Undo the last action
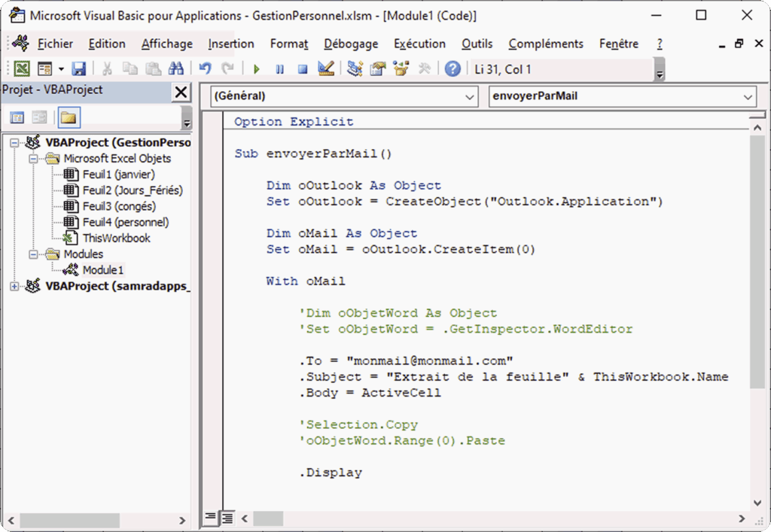This screenshot has width=771, height=532. click(205, 68)
